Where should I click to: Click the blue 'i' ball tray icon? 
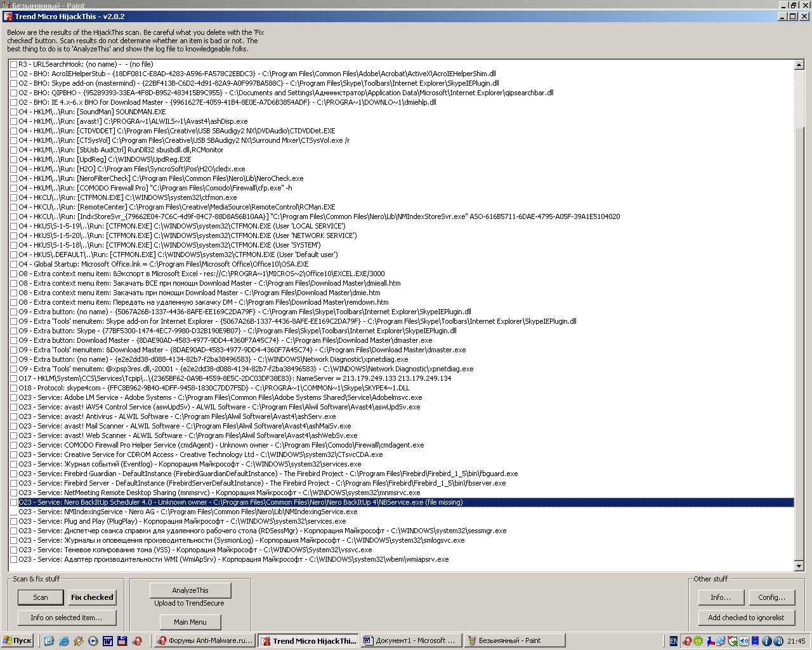click(766, 641)
